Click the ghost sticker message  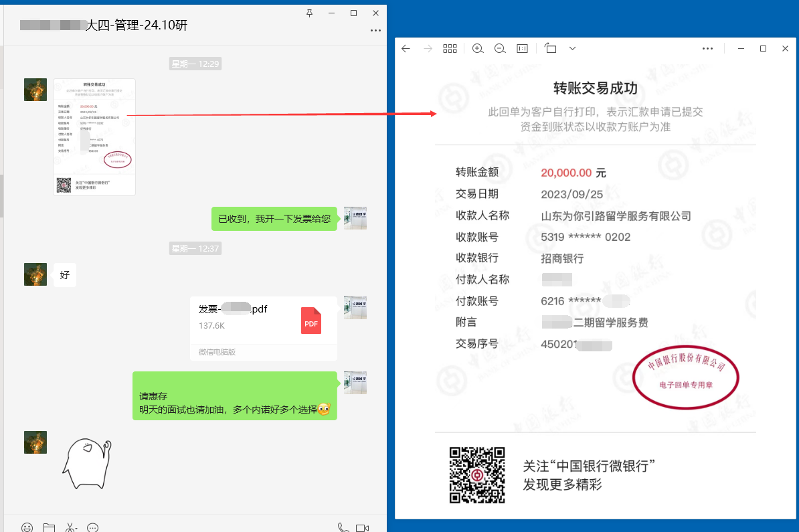pyautogui.click(x=87, y=464)
